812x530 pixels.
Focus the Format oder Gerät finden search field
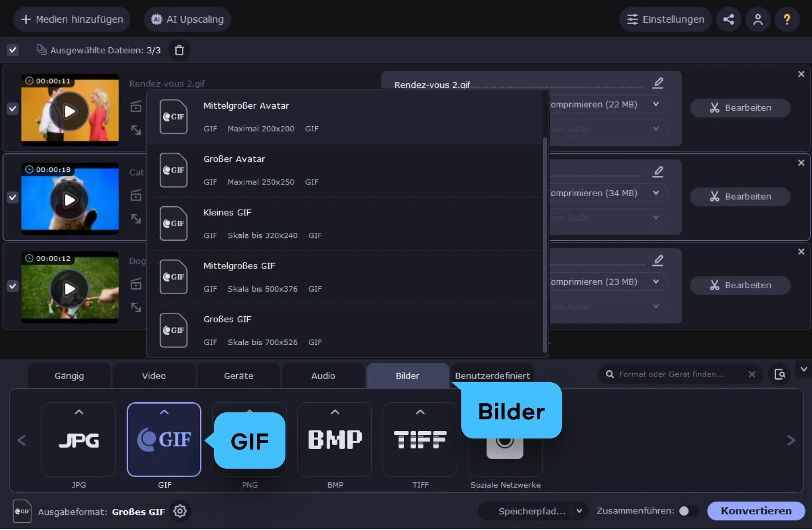click(x=681, y=375)
